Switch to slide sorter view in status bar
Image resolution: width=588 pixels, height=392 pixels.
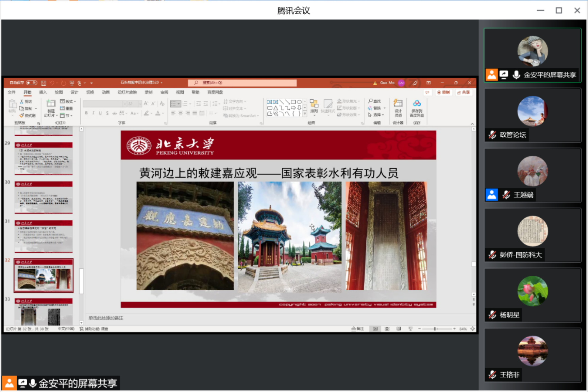tap(387, 329)
